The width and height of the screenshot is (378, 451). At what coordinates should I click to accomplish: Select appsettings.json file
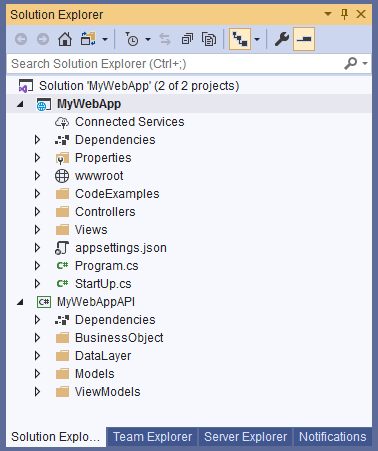point(121,248)
